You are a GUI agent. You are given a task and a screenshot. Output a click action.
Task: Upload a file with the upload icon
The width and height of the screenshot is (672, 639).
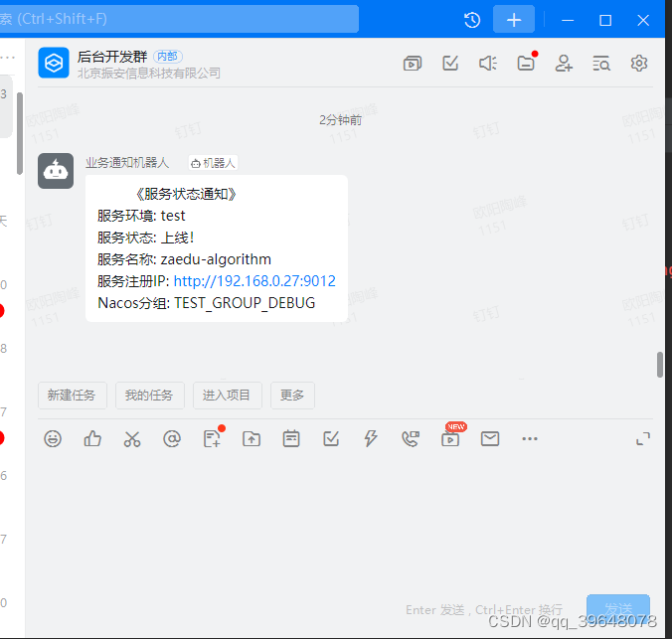click(252, 439)
